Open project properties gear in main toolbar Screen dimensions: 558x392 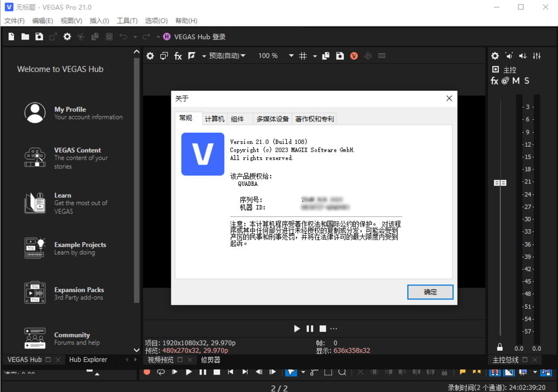click(68, 37)
